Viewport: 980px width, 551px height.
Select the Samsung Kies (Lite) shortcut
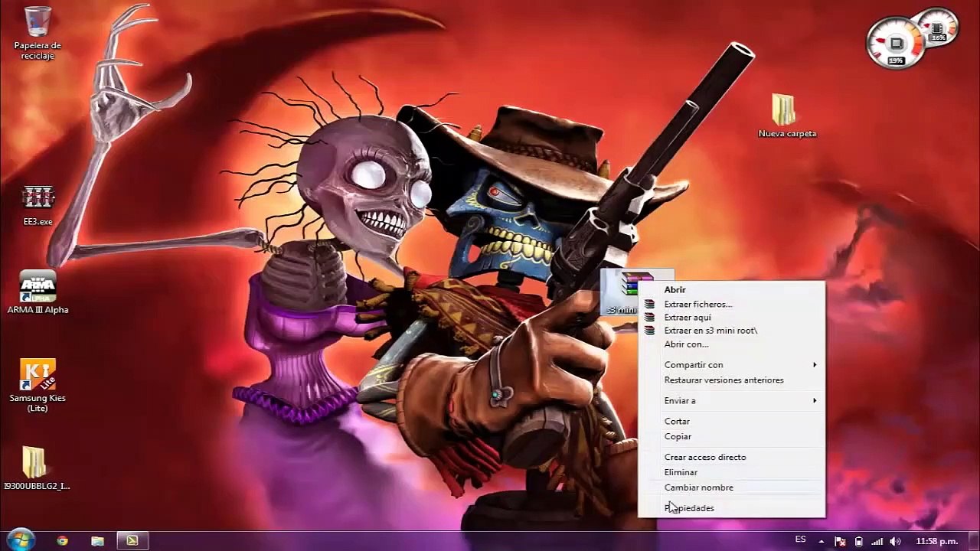click(x=38, y=386)
